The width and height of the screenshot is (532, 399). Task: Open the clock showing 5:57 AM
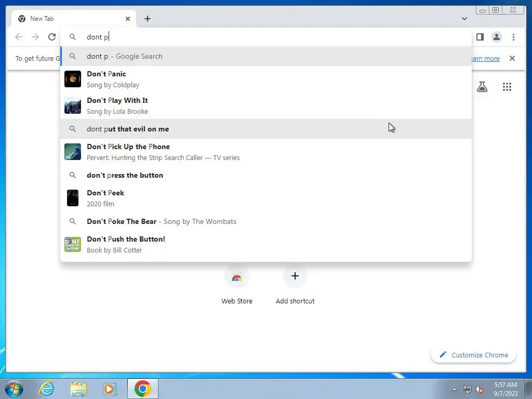click(506, 389)
